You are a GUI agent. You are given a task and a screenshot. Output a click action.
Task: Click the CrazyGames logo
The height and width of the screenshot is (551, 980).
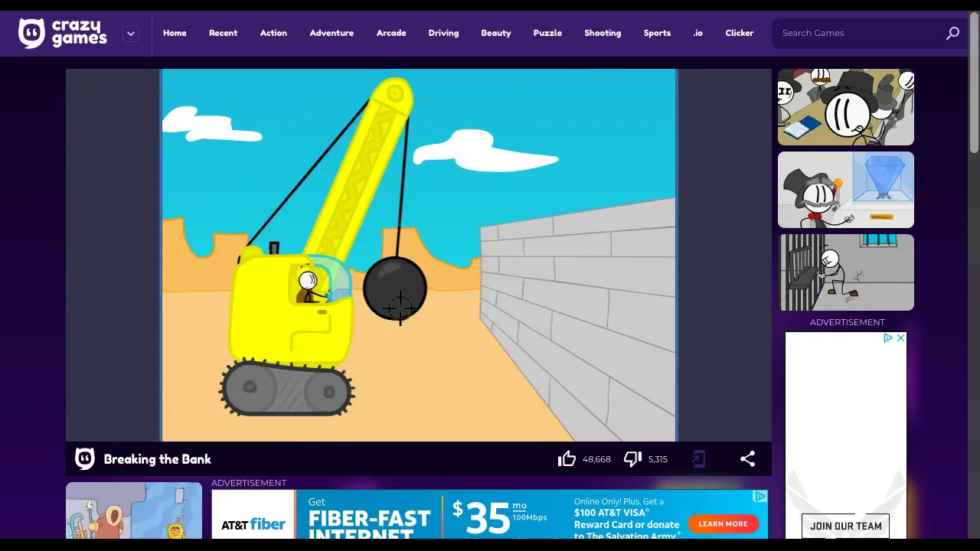tap(63, 33)
